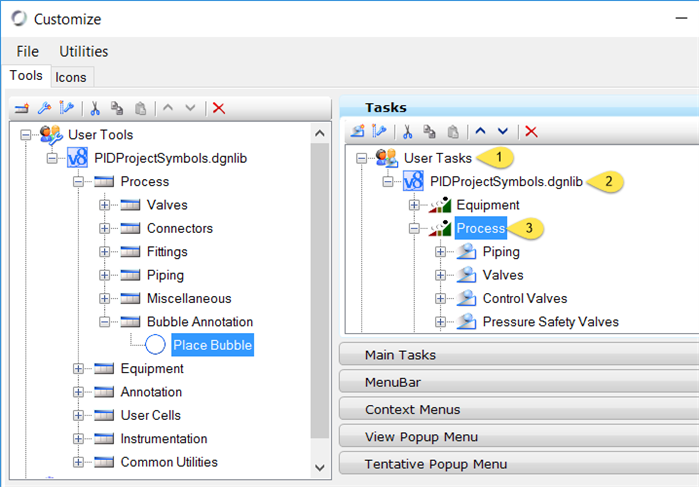The image size is (699, 487).
Task: Click blue Move Up arrow in Tasks toolbar
Action: click(x=480, y=131)
